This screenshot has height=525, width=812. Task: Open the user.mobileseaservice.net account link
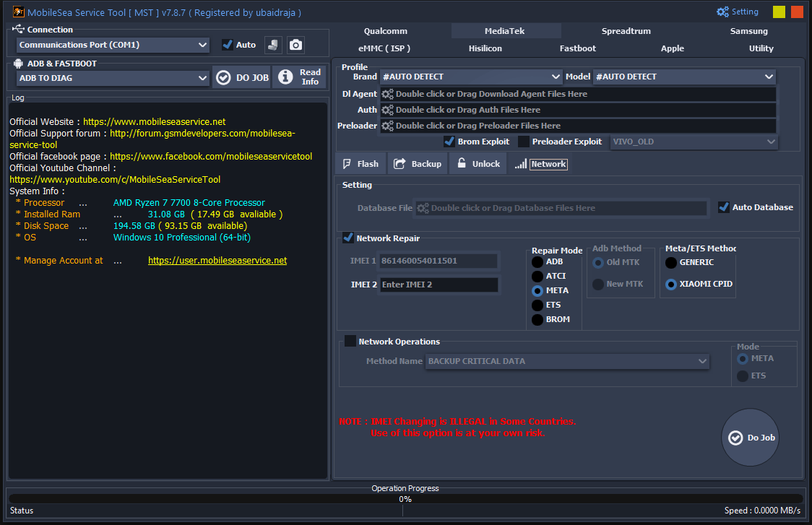coord(217,261)
